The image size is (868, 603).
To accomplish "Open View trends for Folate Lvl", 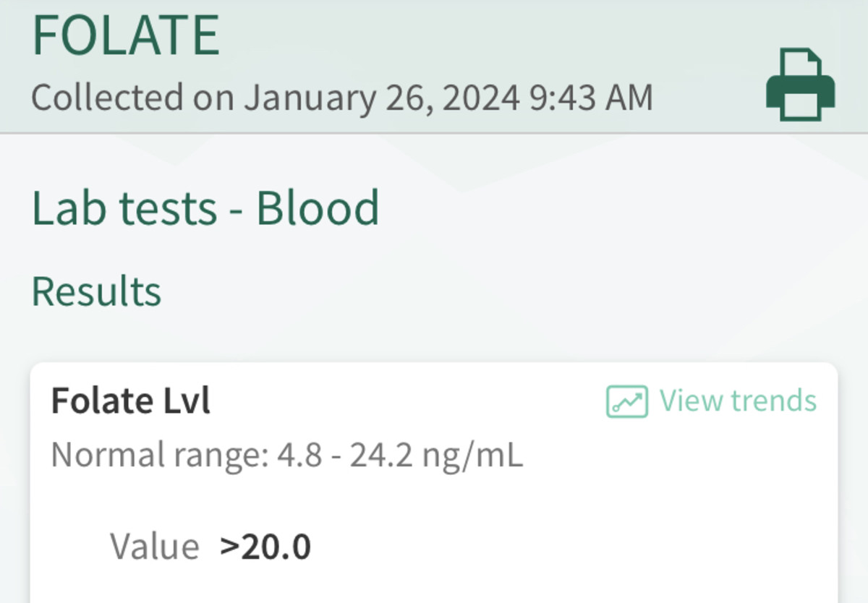I will (737, 401).
